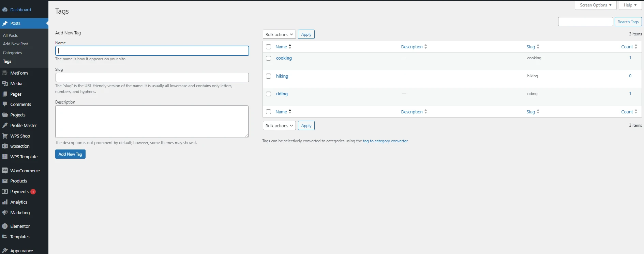Image resolution: width=644 pixels, height=254 pixels.
Task: Select the hiking tag checkbox
Action: click(269, 76)
